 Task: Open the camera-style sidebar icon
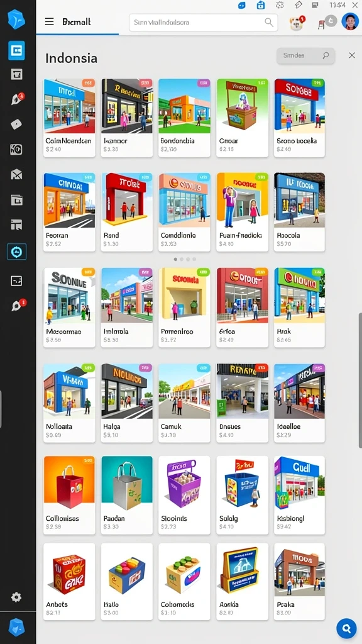(16, 150)
